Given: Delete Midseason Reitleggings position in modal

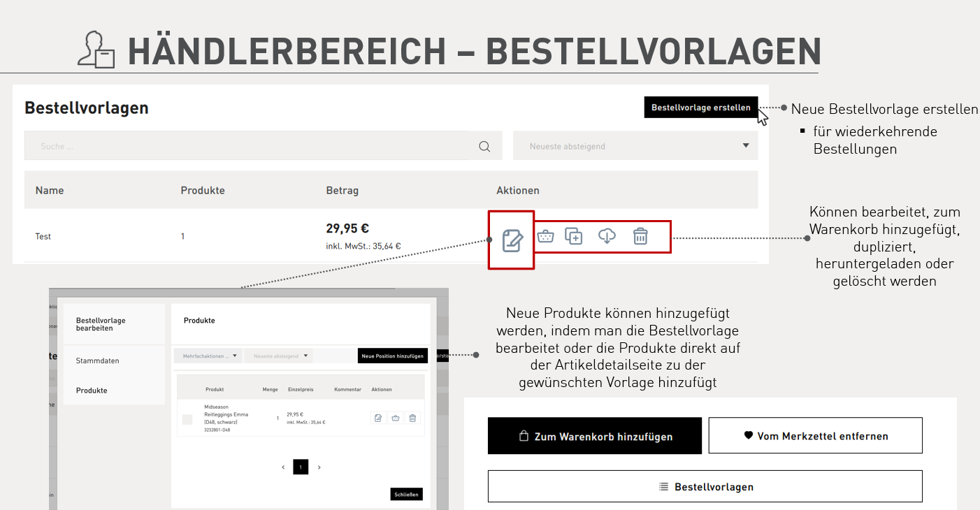Looking at the screenshot, I should coord(412,418).
